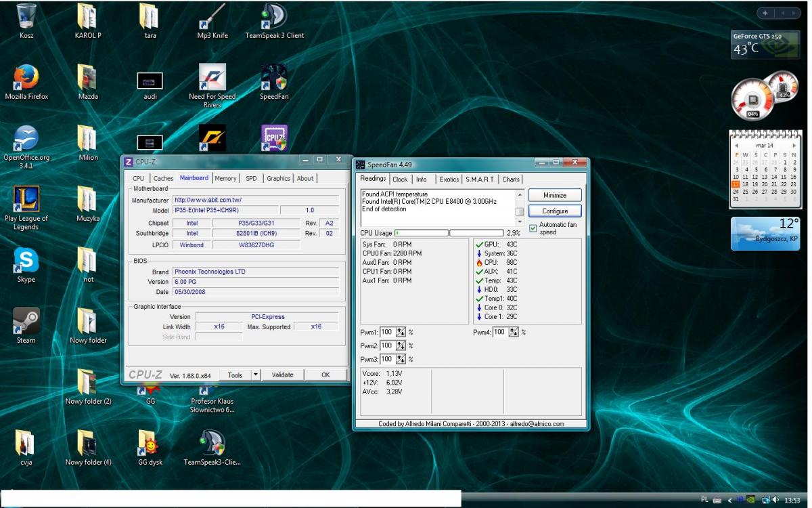The height and width of the screenshot is (508, 812).
Task: Select the Profesor Klaus Słownictwo icon
Action: click(x=212, y=401)
